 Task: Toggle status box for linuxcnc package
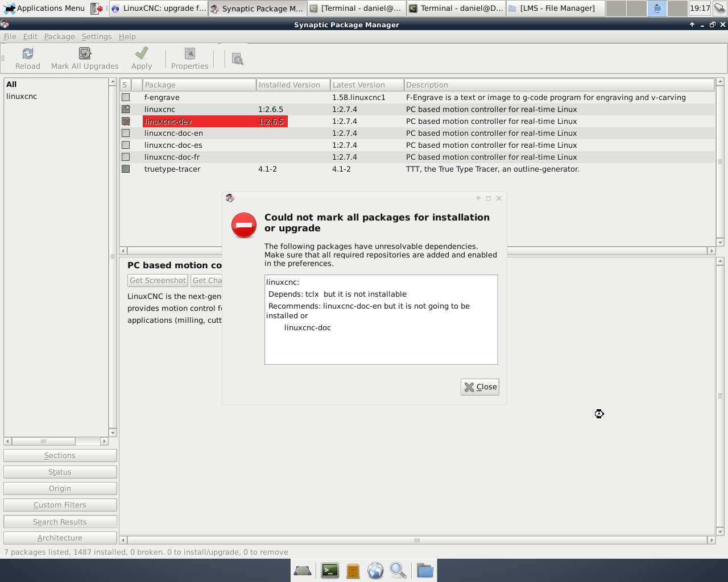[x=126, y=109]
